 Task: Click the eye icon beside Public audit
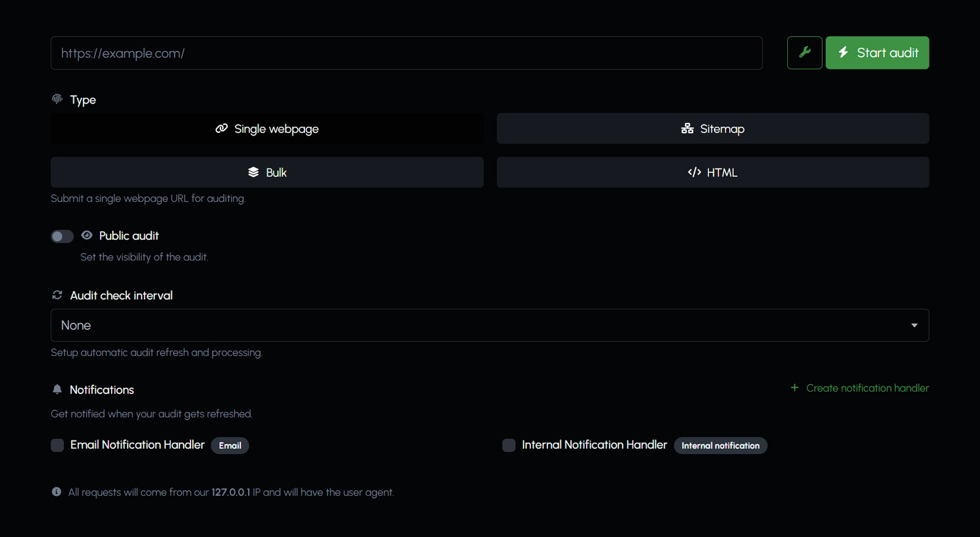point(87,235)
